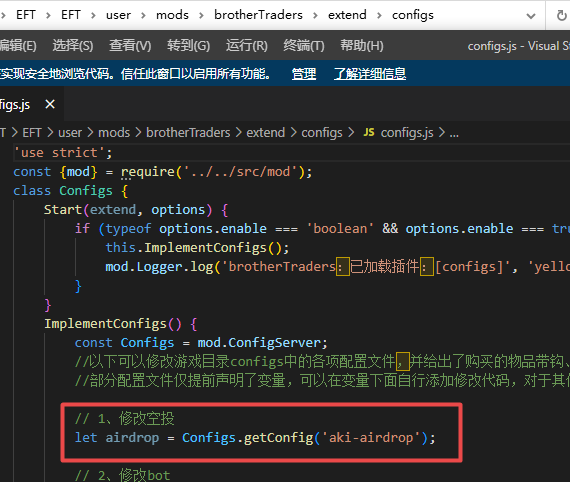Click 'configs' folder in editor breadcrumb
This screenshot has height=482, width=570.
[x=322, y=133]
